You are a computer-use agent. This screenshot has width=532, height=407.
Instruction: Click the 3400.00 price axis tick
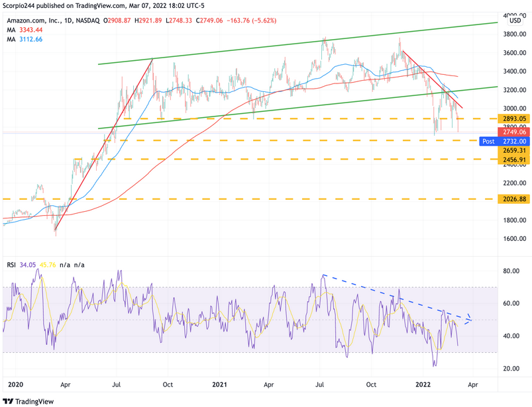tap(515, 71)
